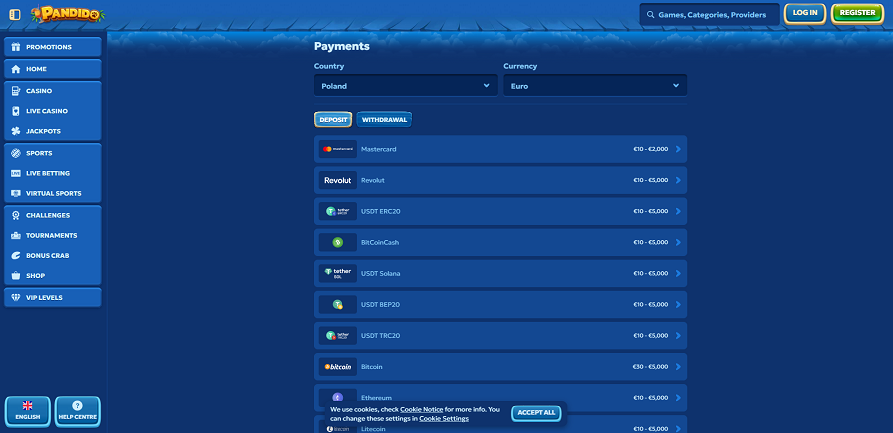The height and width of the screenshot is (433, 893).
Task: Go to Live Casino menu item
Action: [52, 111]
